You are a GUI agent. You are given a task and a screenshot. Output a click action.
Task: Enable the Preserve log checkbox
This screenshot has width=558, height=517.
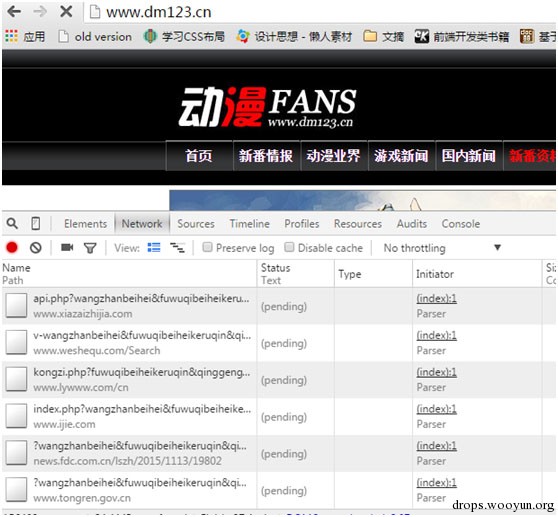207,247
